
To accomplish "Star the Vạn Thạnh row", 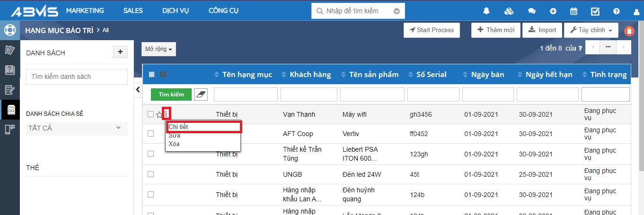I will coord(159,114).
